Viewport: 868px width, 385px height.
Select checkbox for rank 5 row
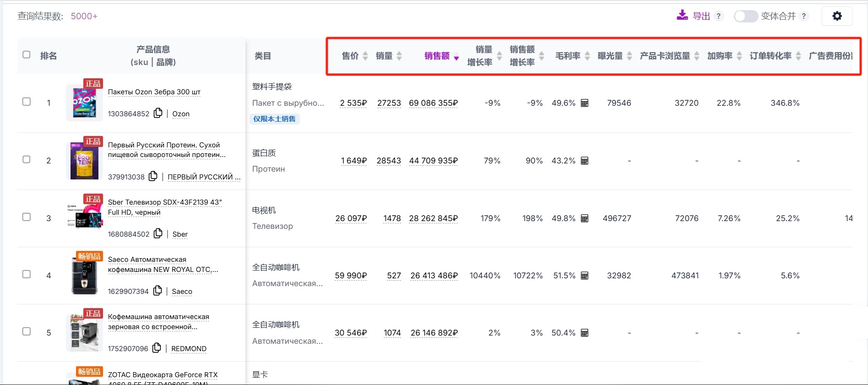point(27,331)
